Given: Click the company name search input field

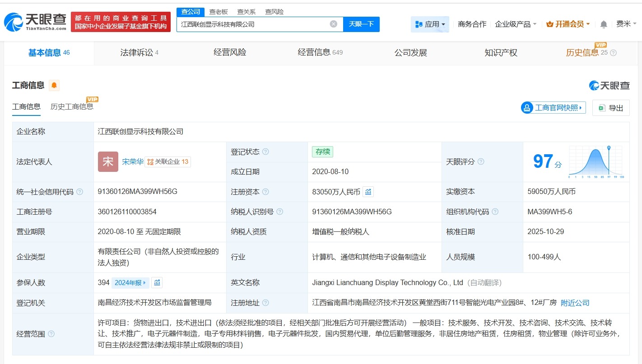Looking at the screenshot, I should click(x=253, y=24).
